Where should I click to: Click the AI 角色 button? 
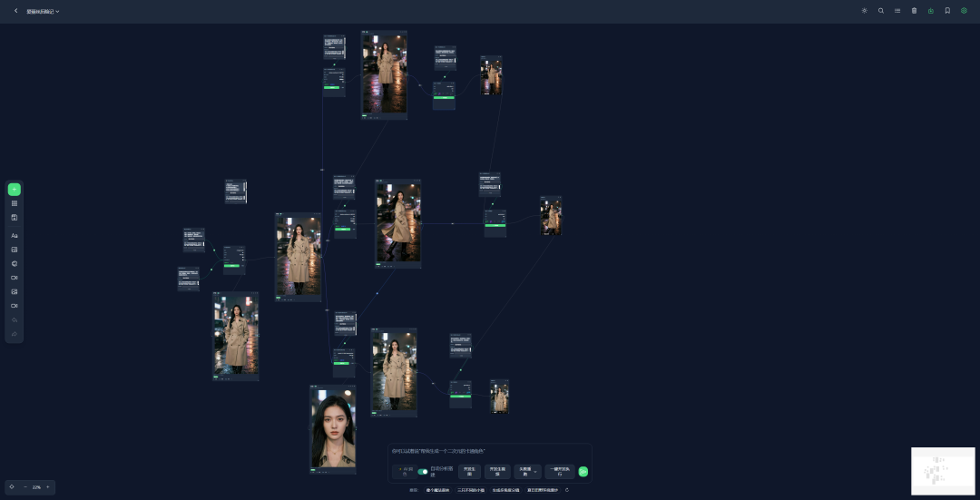click(x=405, y=472)
